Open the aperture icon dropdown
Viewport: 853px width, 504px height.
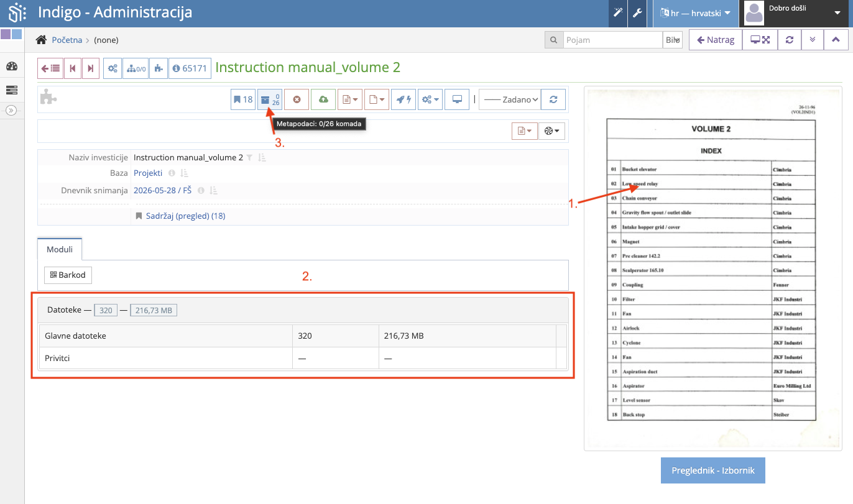coord(552,131)
